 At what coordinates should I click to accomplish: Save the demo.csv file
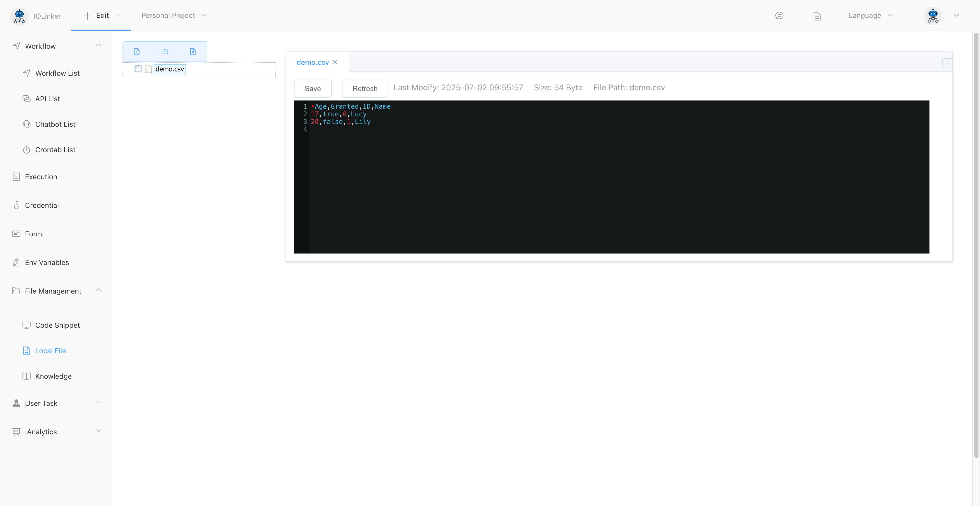click(x=312, y=88)
